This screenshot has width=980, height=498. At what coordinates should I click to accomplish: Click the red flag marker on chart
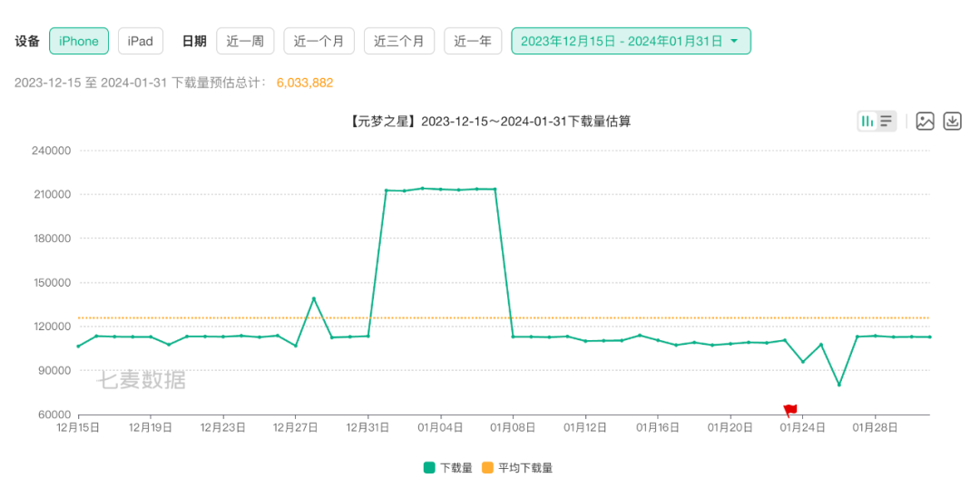pyautogui.click(x=789, y=410)
